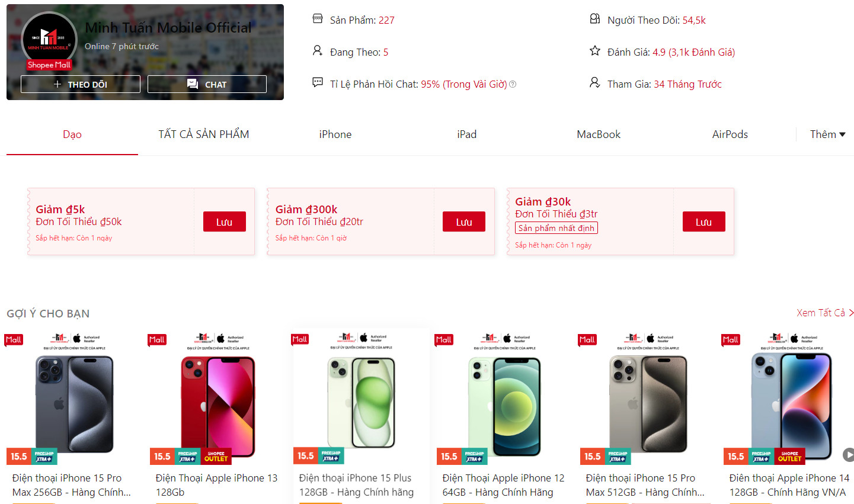
Task: Click the star icon beside Đánh Giá
Action: pyautogui.click(x=595, y=51)
